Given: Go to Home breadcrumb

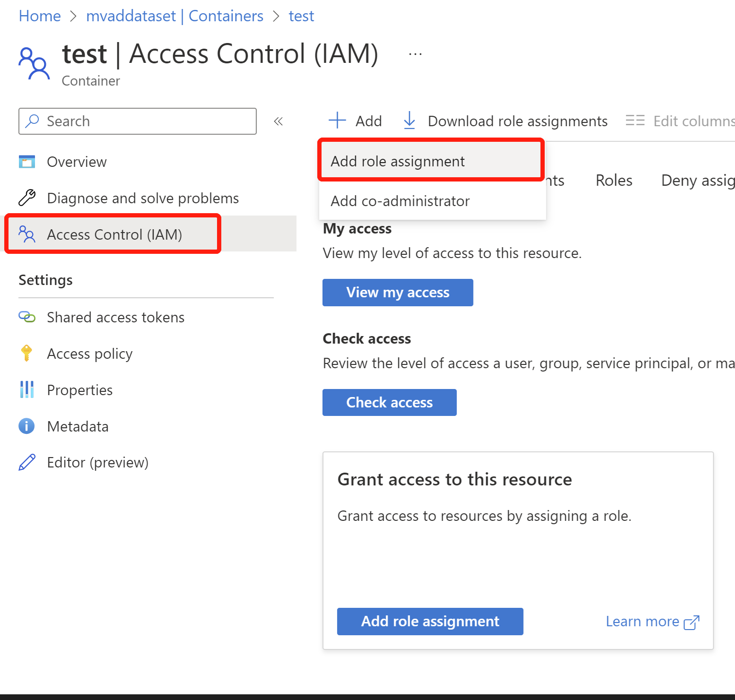Looking at the screenshot, I should pyautogui.click(x=40, y=16).
